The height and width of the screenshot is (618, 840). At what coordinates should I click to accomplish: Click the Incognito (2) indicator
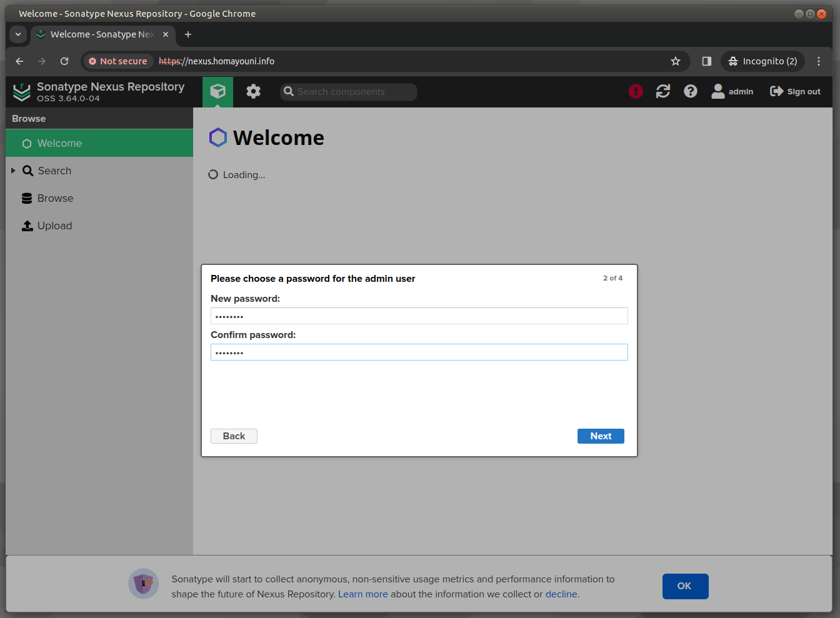point(763,61)
